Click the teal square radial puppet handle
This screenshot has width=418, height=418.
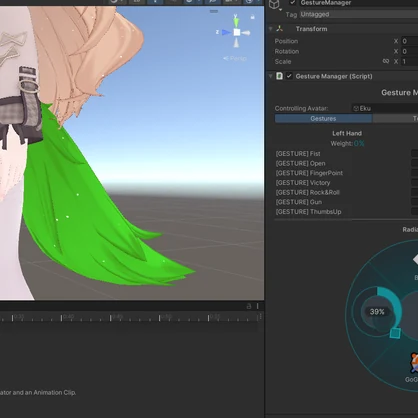(x=395, y=333)
